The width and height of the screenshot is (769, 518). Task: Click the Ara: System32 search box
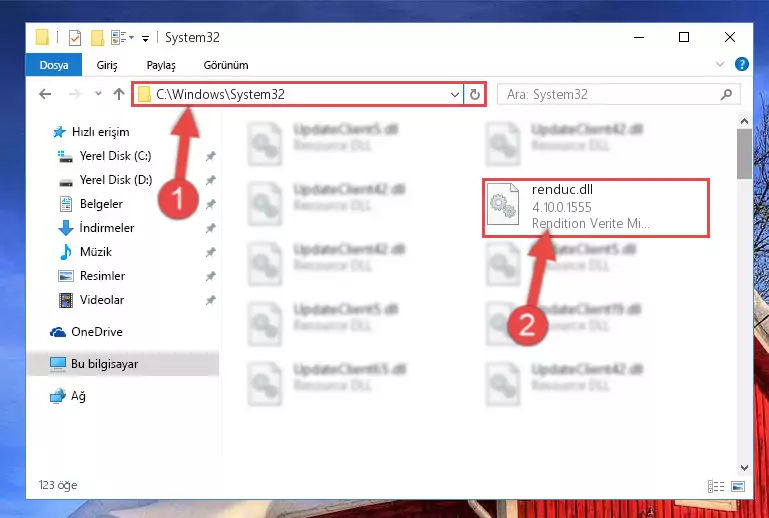(x=618, y=94)
